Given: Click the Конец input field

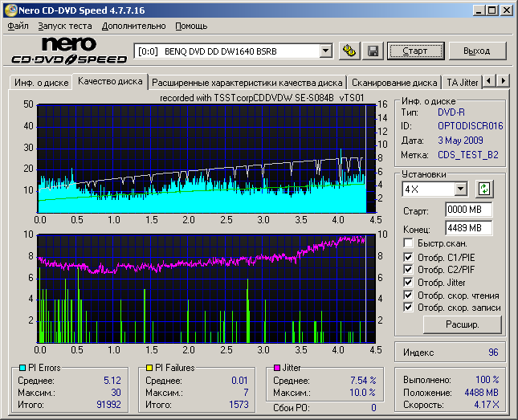Looking at the screenshot, I should coord(468,227).
